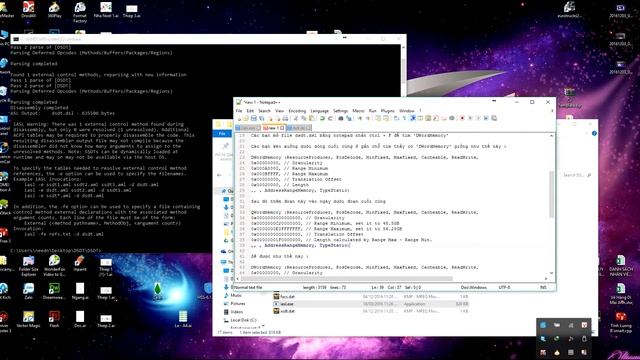Redo using the Notepad++ toolbar icon
This screenshot has width=640, height=360.
pos(330,118)
